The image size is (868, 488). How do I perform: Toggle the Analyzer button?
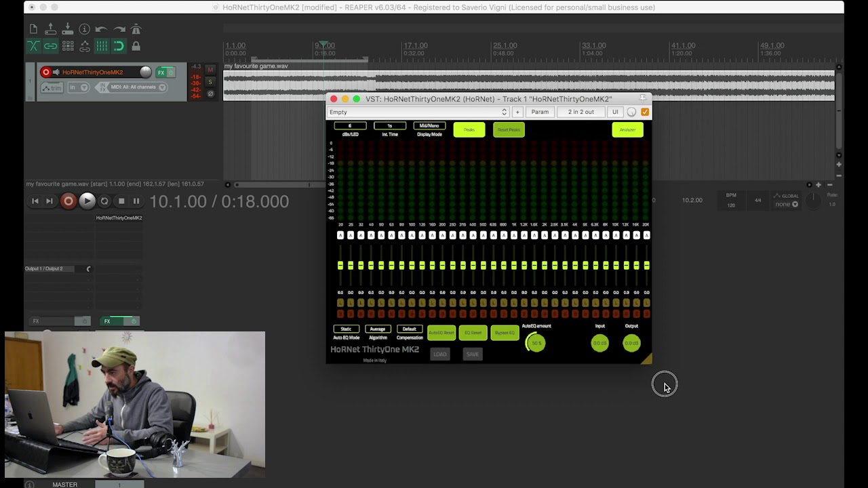click(x=627, y=129)
